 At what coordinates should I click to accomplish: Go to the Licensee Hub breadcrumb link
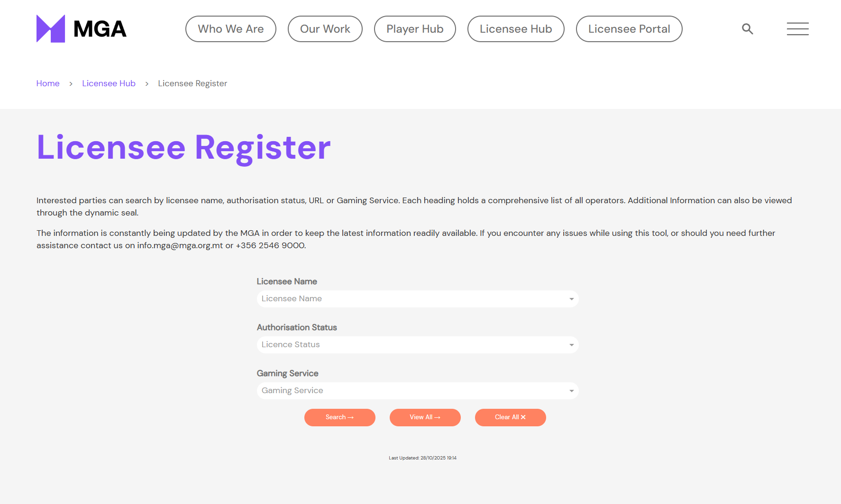click(x=109, y=83)
